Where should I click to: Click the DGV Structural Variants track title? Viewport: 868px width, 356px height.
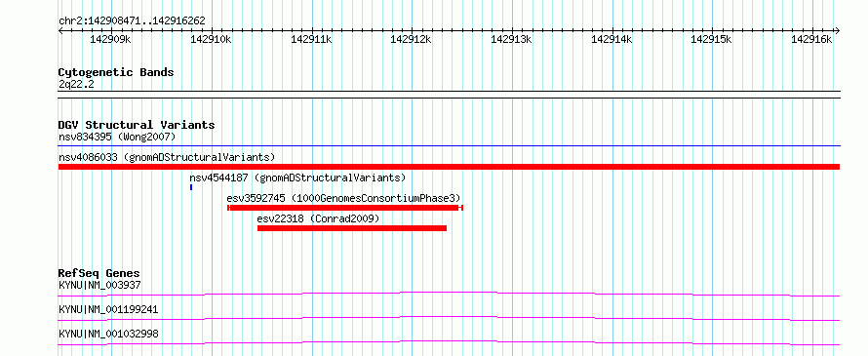pyautogui.click(x=137, y=125)
